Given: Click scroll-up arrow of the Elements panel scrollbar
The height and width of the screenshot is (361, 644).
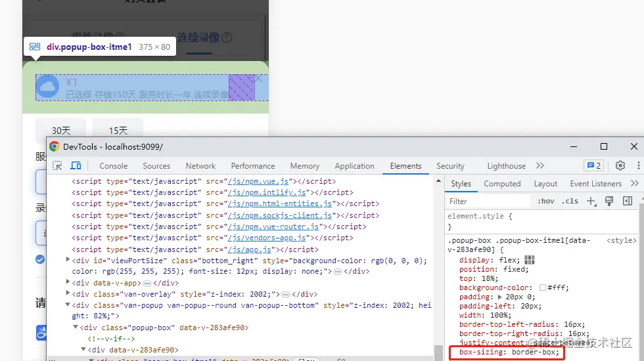Looking at the screenshot, I should 439,180.
